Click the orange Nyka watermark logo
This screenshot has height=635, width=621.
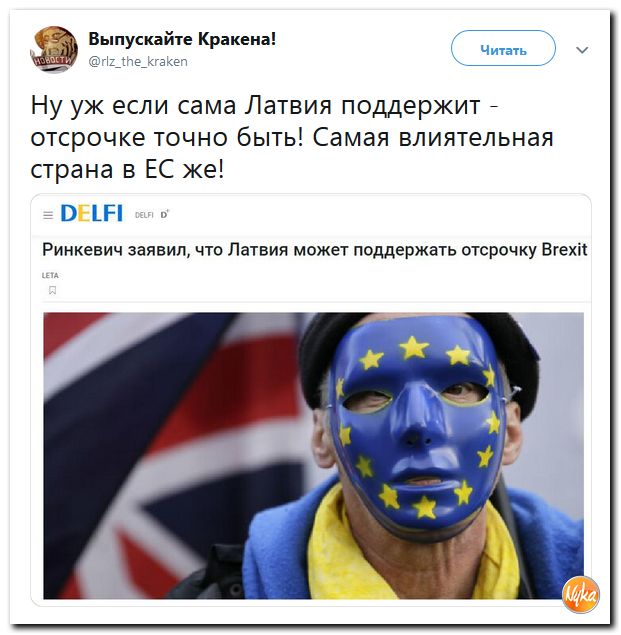pyautogui.click(x=580, y=594)
